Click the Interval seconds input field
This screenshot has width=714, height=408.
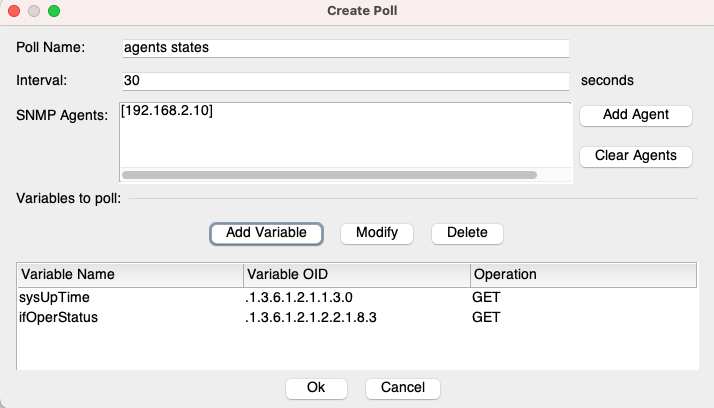coord(344,81)
